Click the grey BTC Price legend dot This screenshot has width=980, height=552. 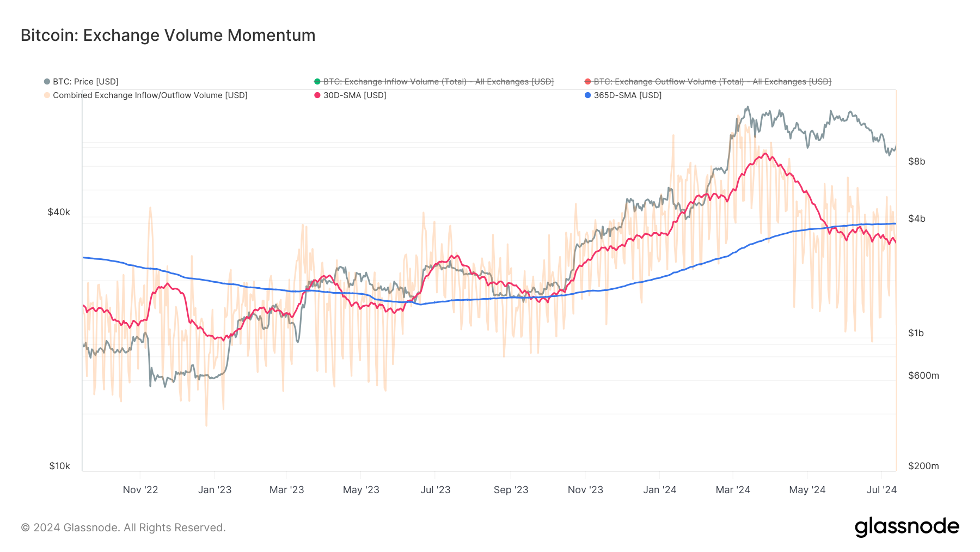[47, 82]
